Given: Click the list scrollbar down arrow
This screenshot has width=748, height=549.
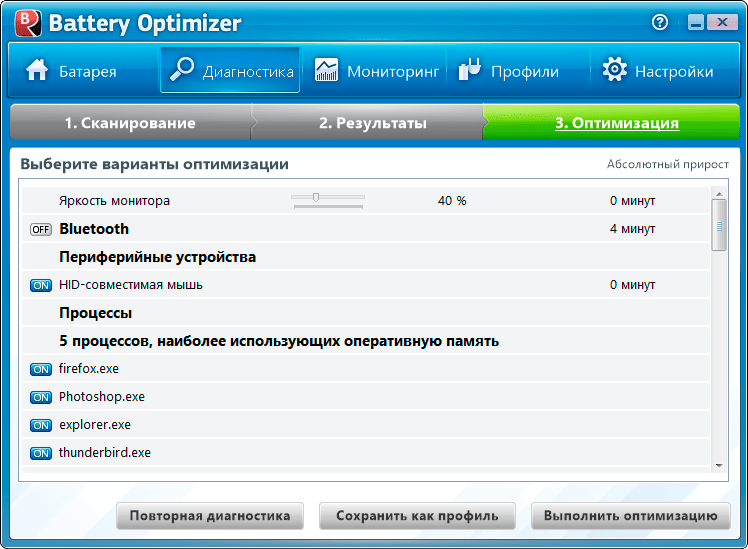Looking at the screenshot, I should [x=719, y=466].
